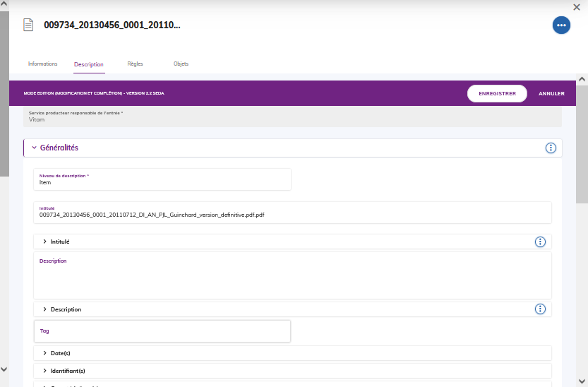588x387 pixels.
Task: Open Description row options menu
Action: (540, 309)
